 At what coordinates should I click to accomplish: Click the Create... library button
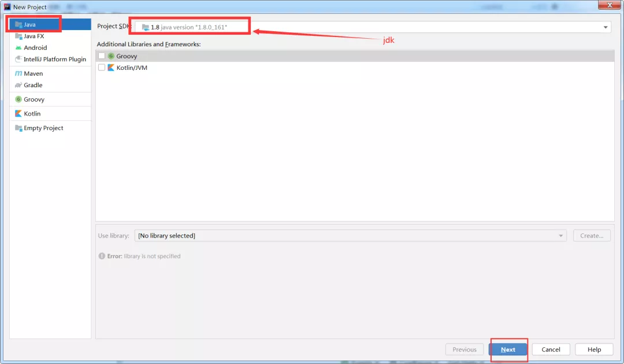[592, 236]
